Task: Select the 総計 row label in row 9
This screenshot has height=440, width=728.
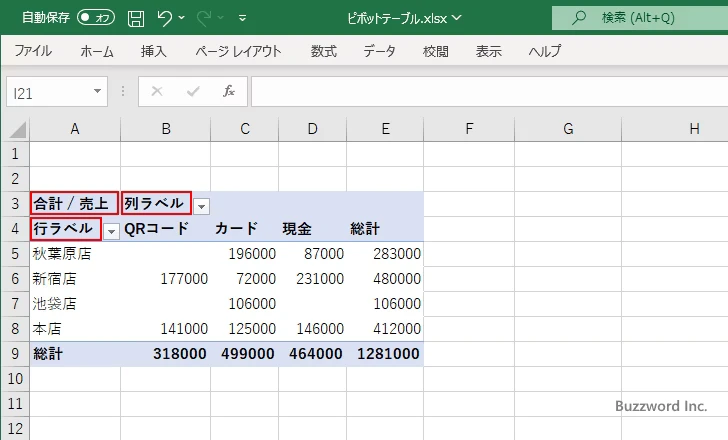Action: (x=75, y=354)
